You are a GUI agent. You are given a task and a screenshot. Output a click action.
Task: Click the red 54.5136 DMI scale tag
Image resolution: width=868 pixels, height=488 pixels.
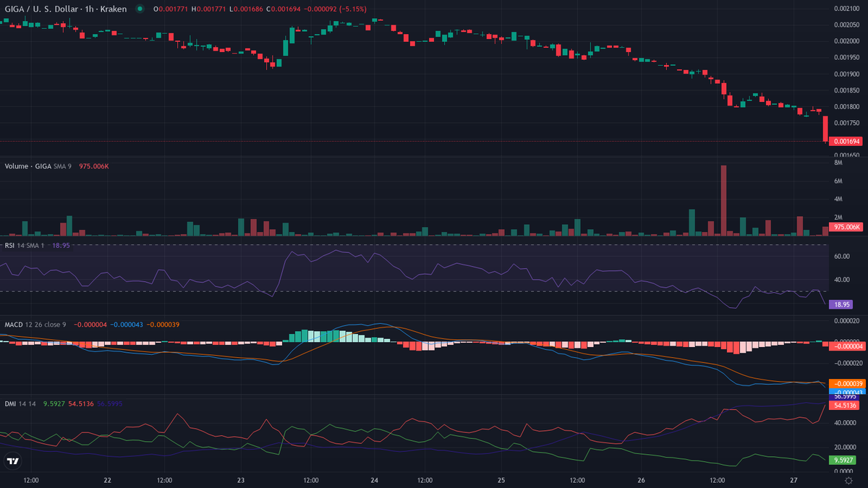(x=845, y=406)
